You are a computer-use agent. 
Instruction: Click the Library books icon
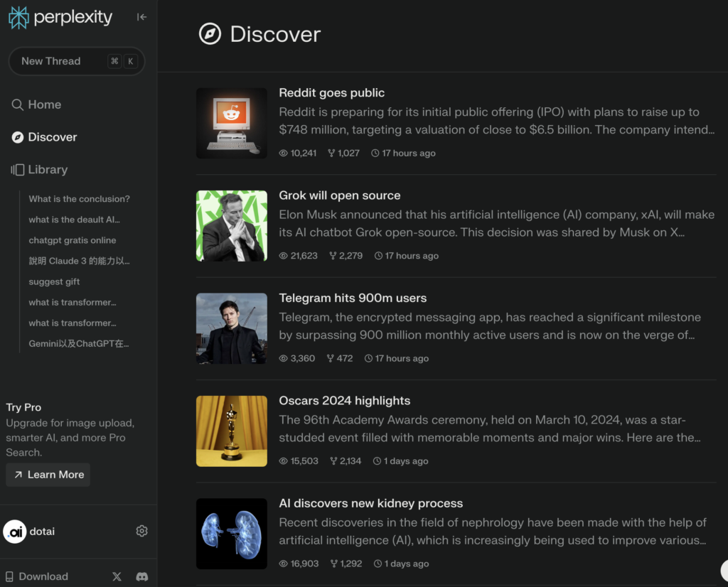point(18,170)
